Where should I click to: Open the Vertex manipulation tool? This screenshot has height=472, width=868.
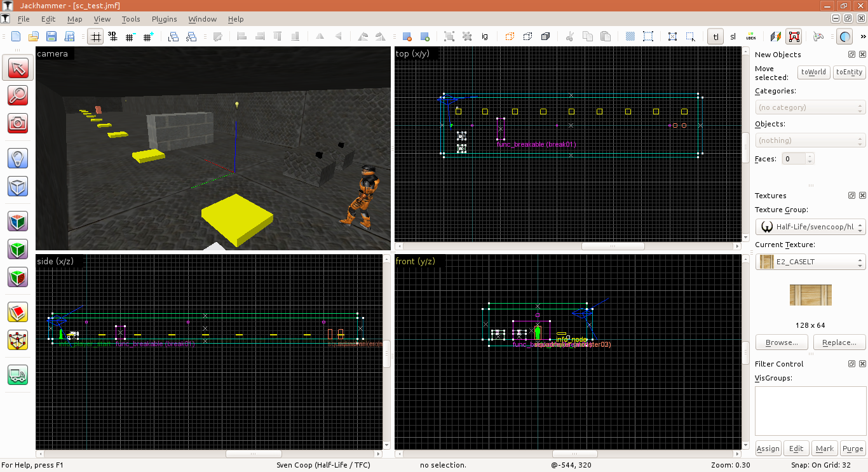point(18,340)
